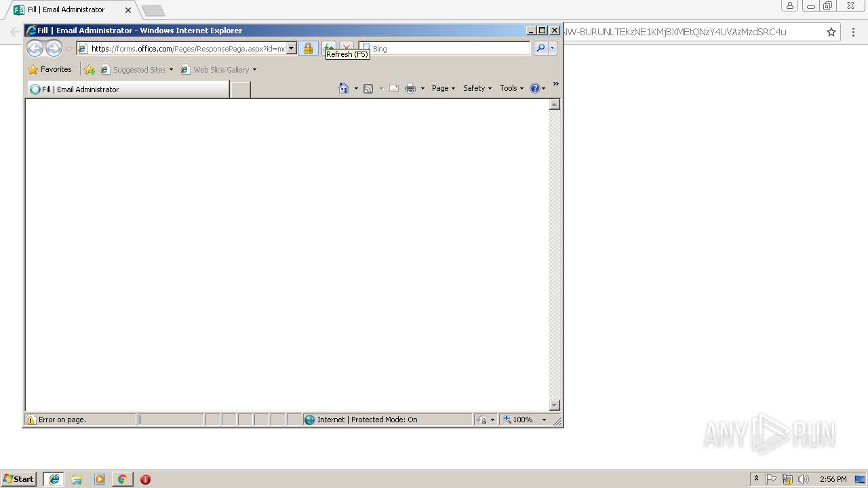868x488 pixels.
Task: Click the volume speaker tray icon
Action: [804, 479]
